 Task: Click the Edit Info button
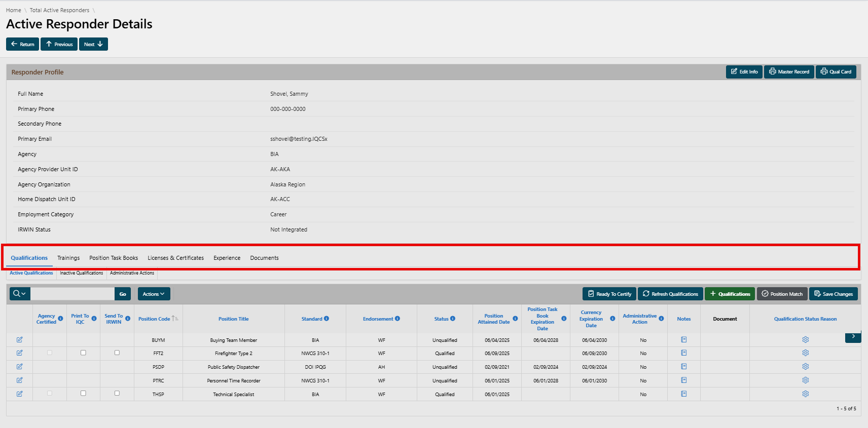[744, 72]
